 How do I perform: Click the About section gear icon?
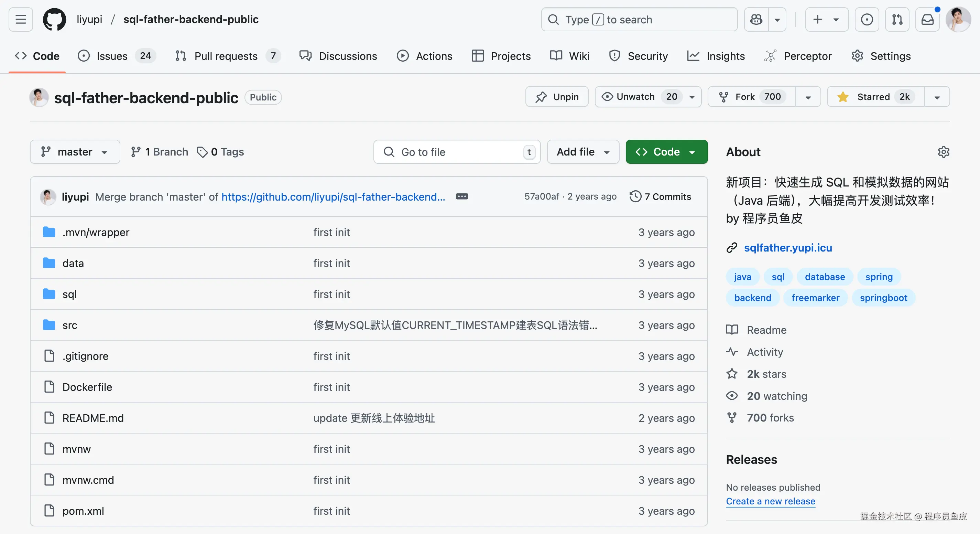(943, 152)
